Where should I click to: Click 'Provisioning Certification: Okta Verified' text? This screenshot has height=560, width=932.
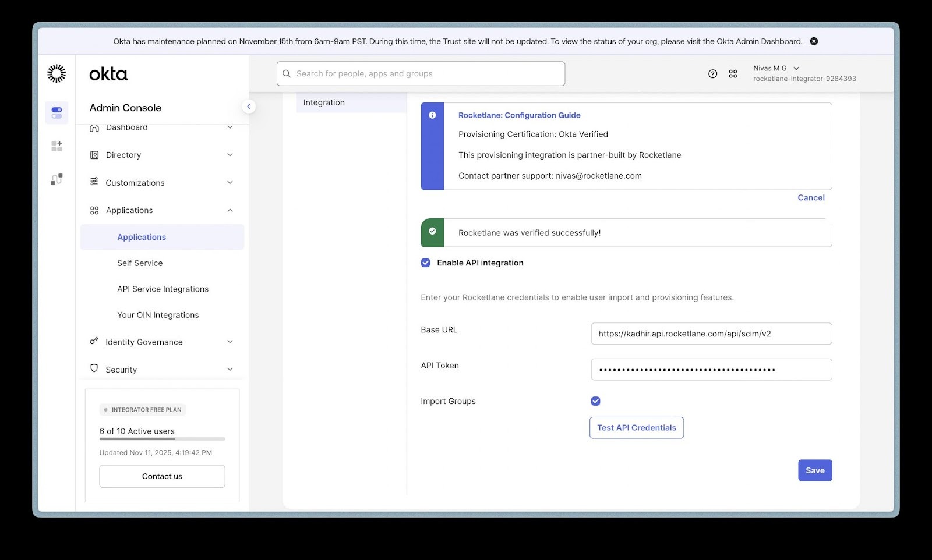533,134
